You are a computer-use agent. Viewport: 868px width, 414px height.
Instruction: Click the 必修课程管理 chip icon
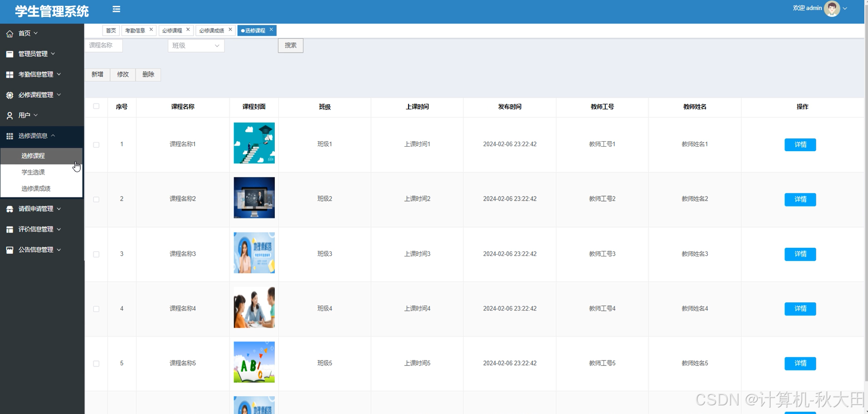[x=10, y=95]
